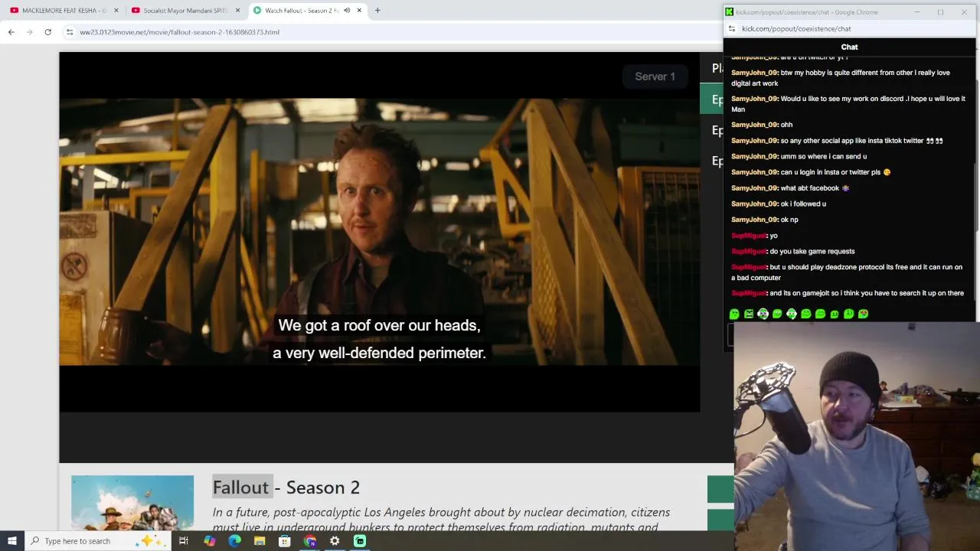This screenshot has width=980, height=551.
Task: Select the Watch Fallout - Season 2 tab
Action: tap(307, 11)
